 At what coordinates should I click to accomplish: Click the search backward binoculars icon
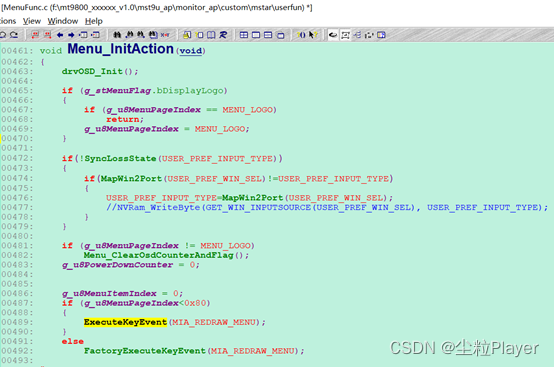[x=129, y=35]
